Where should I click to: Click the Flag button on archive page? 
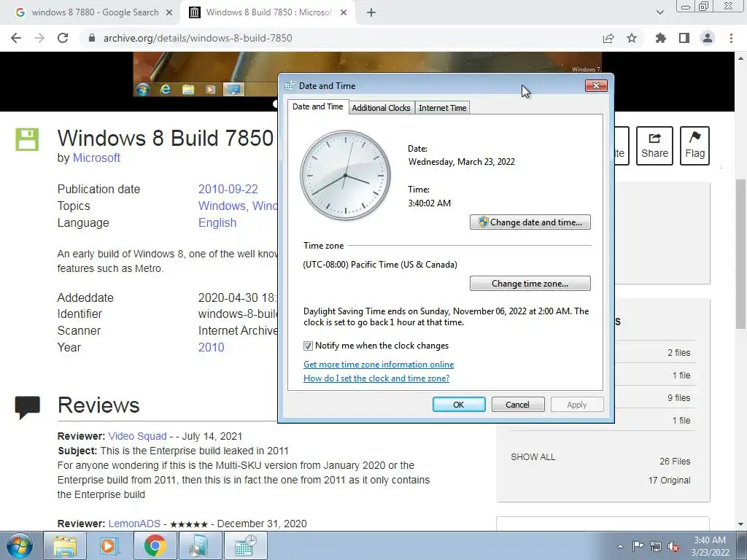[694, 146]
